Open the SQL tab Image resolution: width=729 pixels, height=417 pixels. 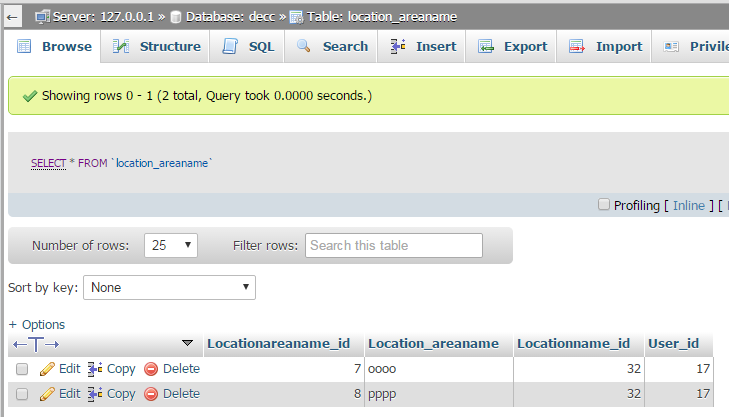click(x=247, y=46)
